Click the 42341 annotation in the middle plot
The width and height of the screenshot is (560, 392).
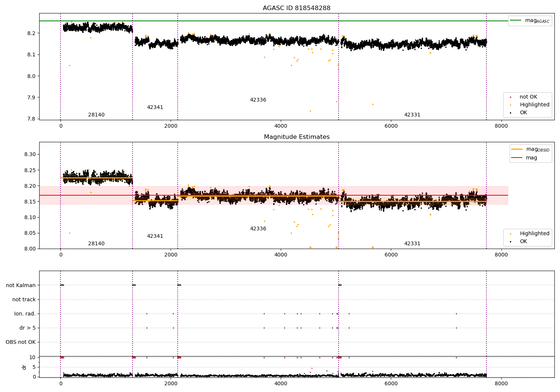click(x=155, y=236)
